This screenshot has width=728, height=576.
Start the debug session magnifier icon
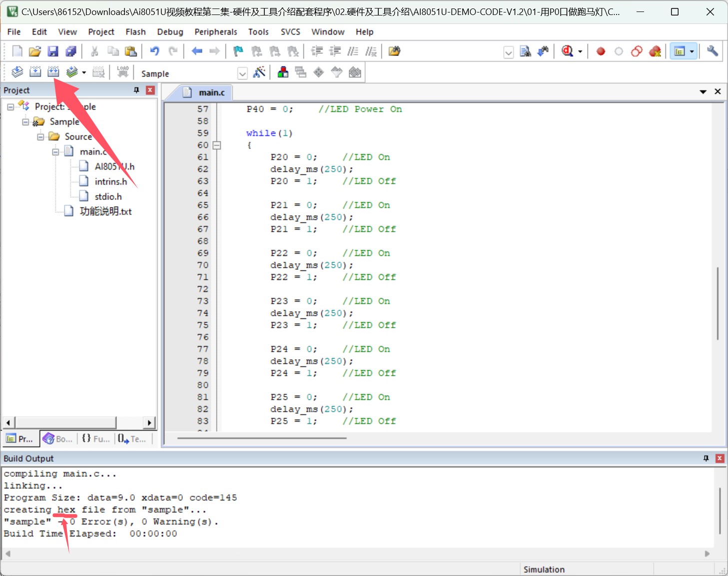[x=567, y=51]
